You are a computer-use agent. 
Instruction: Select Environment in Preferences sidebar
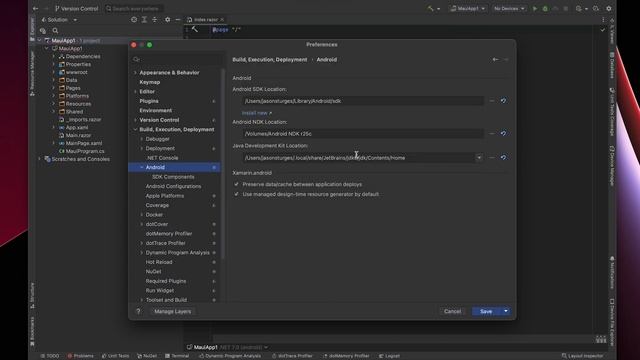click(156, 111)
